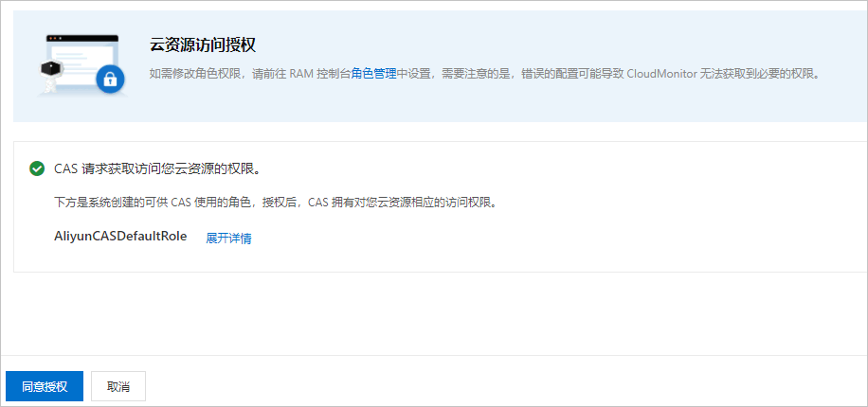Open the 角色管理 link

(373, 74)
